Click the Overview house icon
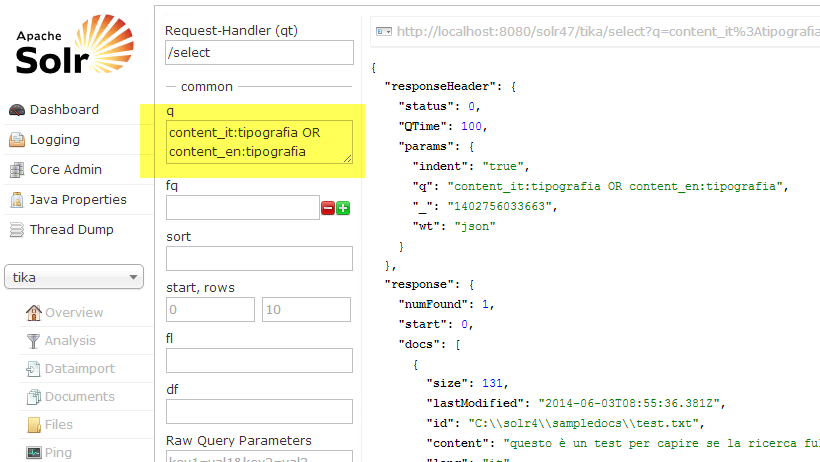The width and height of the screenshot is (820, 462). pyautogui.click(x=33, y=312)
